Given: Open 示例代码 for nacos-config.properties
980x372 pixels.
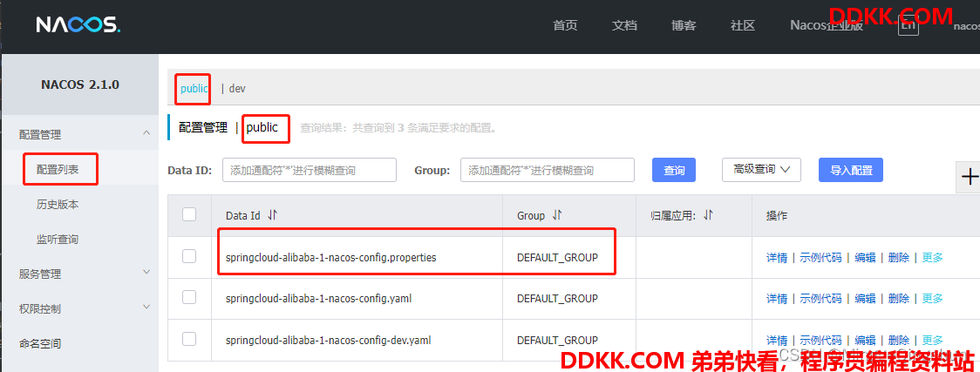Looking at the screenshot, I should pyautogui.click(x=820, y=257).
